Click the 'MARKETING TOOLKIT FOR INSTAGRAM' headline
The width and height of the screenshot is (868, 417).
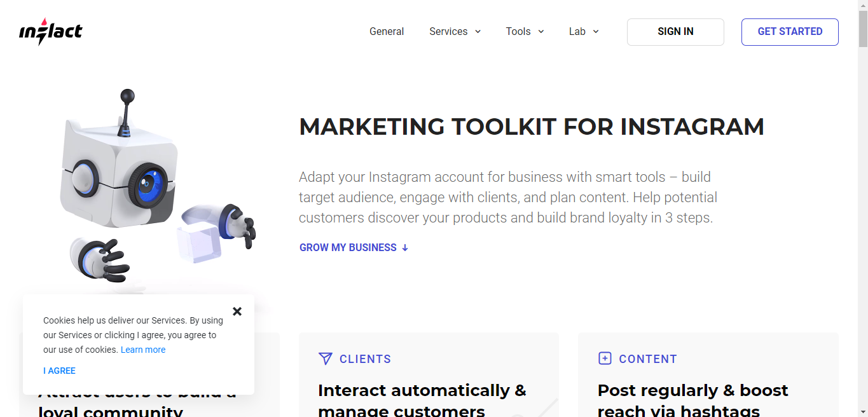pyautogui.click(x=532, y=126)
